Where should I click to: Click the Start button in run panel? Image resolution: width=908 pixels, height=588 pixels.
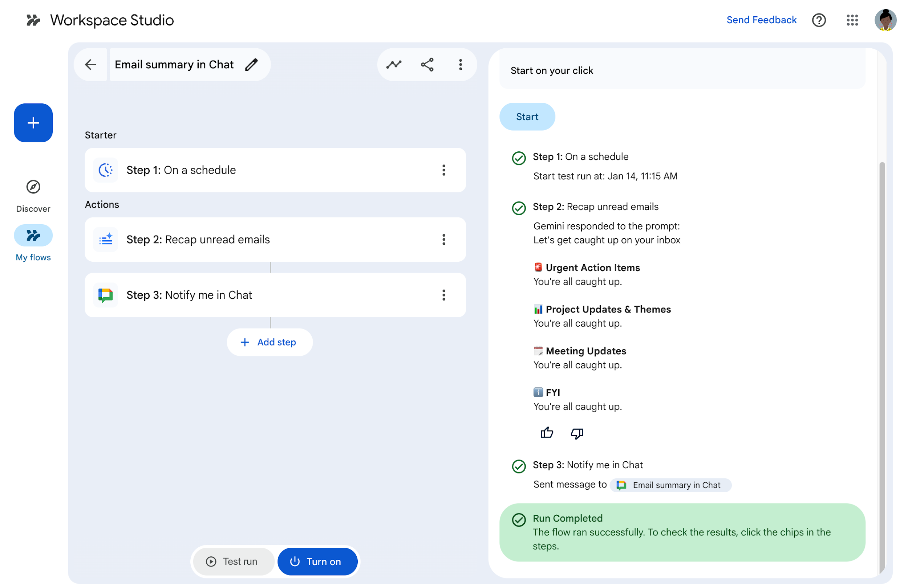click(527, 117)
